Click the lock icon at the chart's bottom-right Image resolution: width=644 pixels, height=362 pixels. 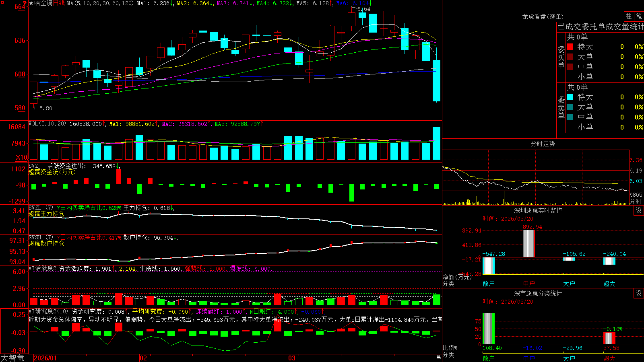[439, 357]
